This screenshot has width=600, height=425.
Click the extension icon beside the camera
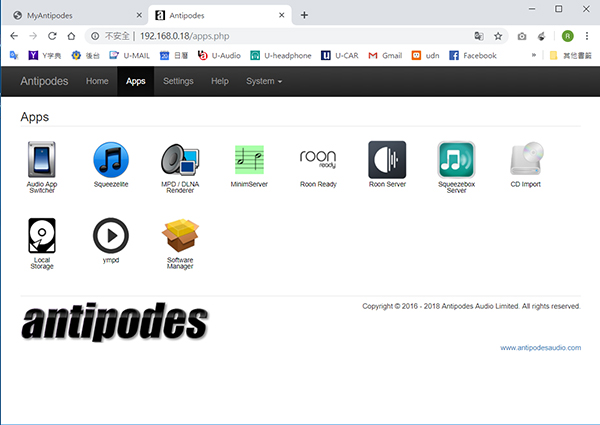pos(541,36)
